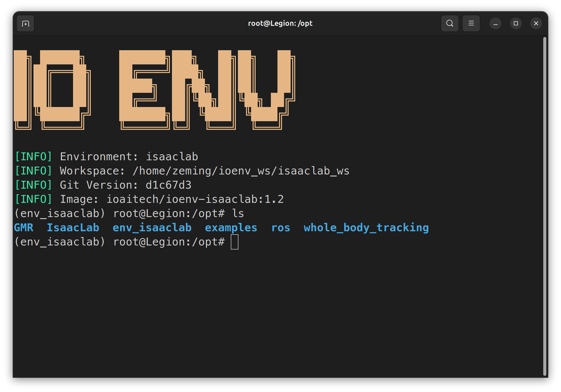Click the image name ioaitech/ioenv-isaaclab:1.2
The image size is (561, 392).
point(195,199)
